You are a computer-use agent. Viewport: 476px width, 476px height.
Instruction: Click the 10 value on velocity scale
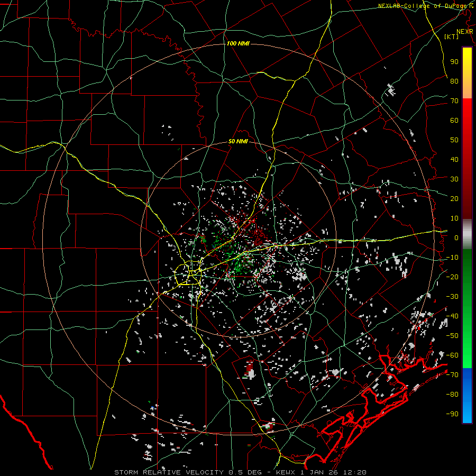[x=454, y=218]
